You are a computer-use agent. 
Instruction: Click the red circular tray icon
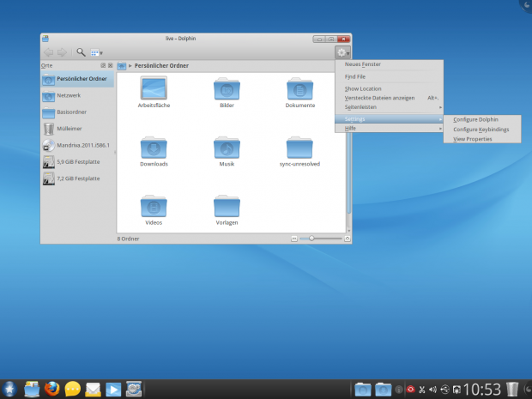point(410,390)
